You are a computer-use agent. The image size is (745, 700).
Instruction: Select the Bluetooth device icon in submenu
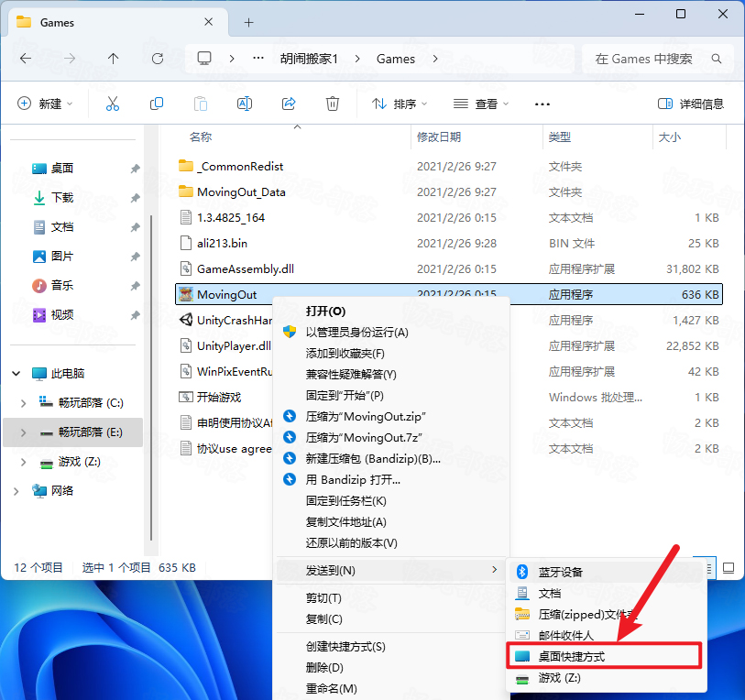(522, 572)
